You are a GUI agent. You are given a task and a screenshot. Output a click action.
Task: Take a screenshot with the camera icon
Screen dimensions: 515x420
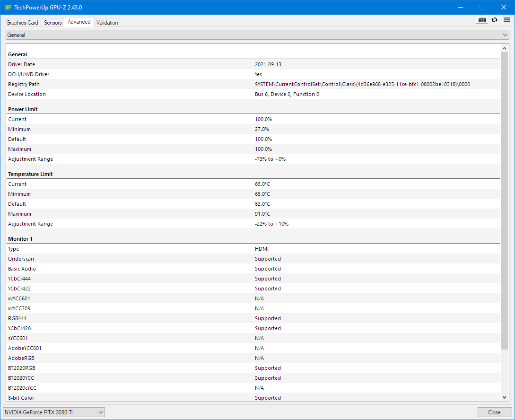tap(482, 20)
